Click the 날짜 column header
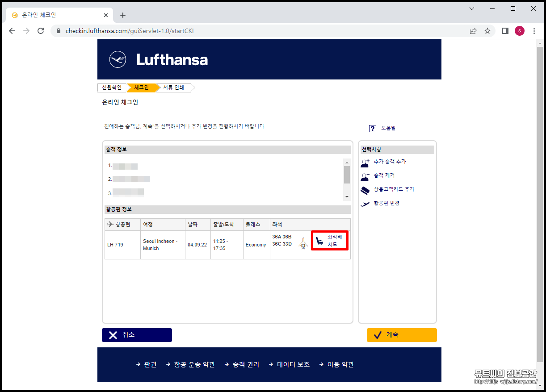The height and width of the screenshot is (392, 546). tap(198, 225)
